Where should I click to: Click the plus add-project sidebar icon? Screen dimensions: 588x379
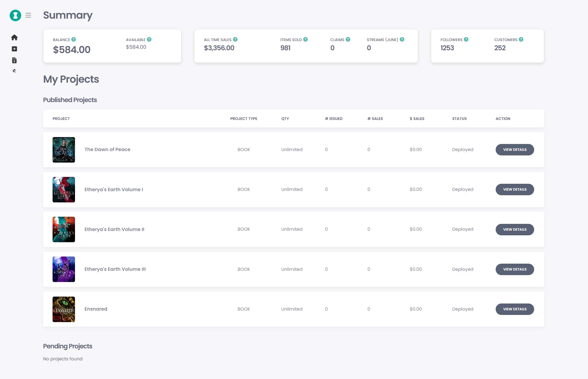pyautogui.click(x=14, y=49)
